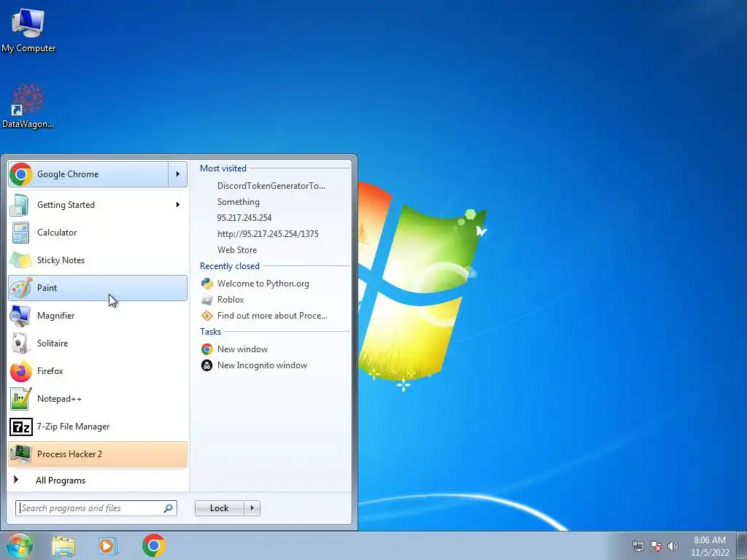This screenshot has height=560, width=747.
Task: Expand Google Chrome jump list arrow
Action: click(178, 174)
